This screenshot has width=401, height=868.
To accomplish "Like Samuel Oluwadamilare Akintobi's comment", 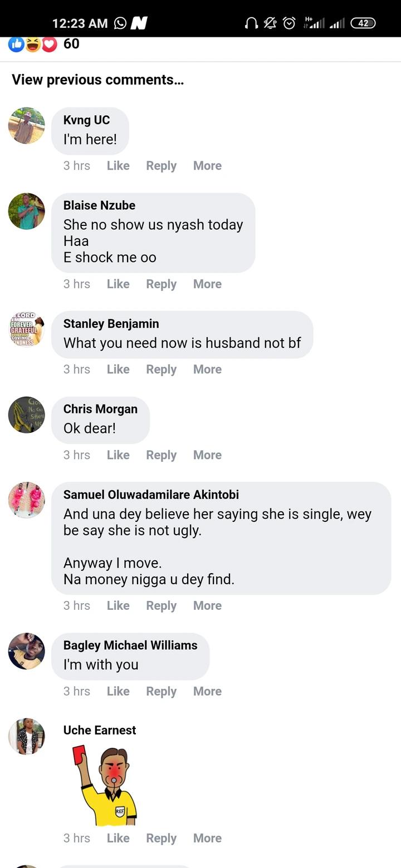I will pos(118,605).
